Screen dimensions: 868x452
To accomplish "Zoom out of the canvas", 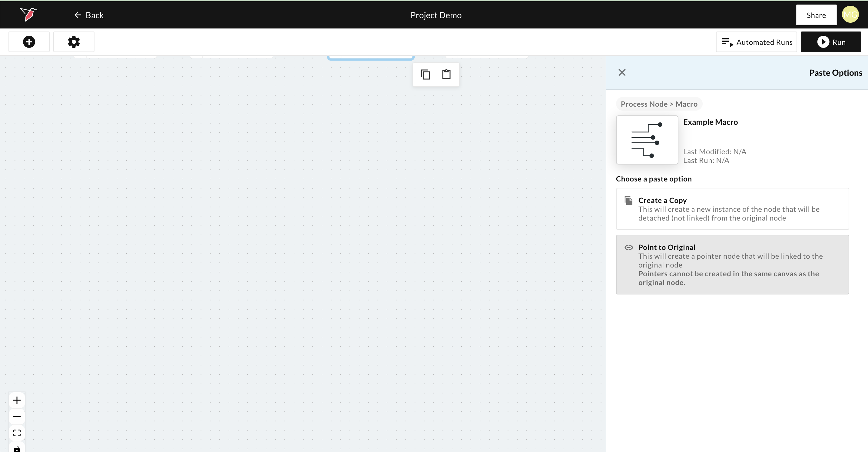I will pos(17,417).
